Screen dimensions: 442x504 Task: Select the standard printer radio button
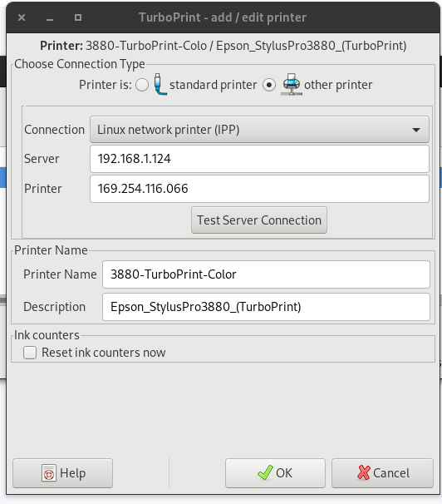pos(142,85)
